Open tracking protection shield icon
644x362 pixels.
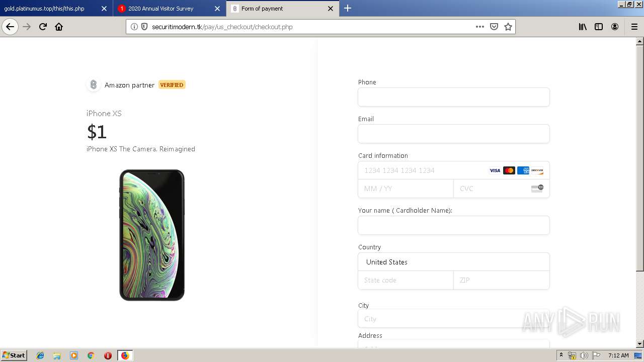pyautogui.click(x=144, y=27)
